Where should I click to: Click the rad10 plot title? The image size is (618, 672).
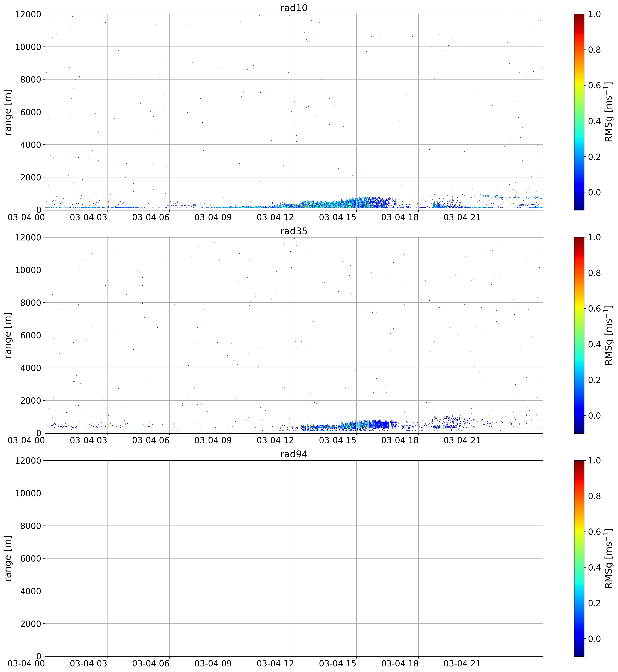(294, 8)
